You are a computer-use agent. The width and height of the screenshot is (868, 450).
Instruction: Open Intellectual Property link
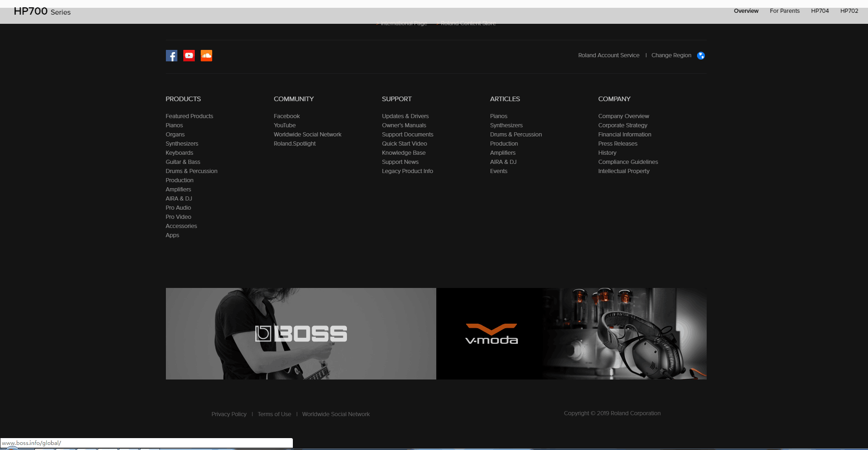[x=624, y=171]
